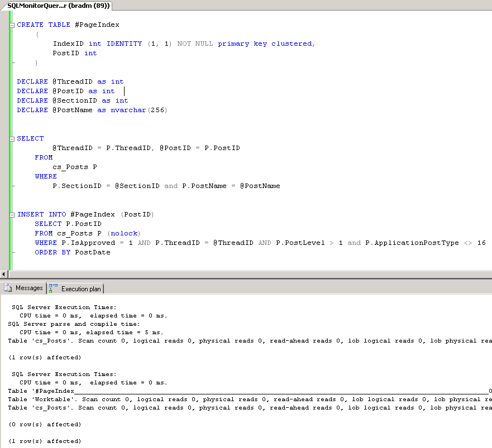Click the @ThreadID variable in its DECLARE line
This screenshot has width=492, height=448.
point(73,81)
